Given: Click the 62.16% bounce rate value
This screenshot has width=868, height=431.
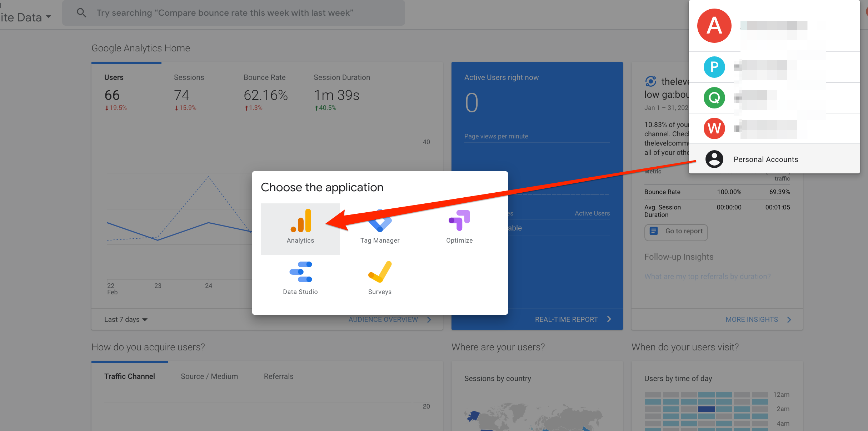Looking at the screenshot, I should click(266, 95).
